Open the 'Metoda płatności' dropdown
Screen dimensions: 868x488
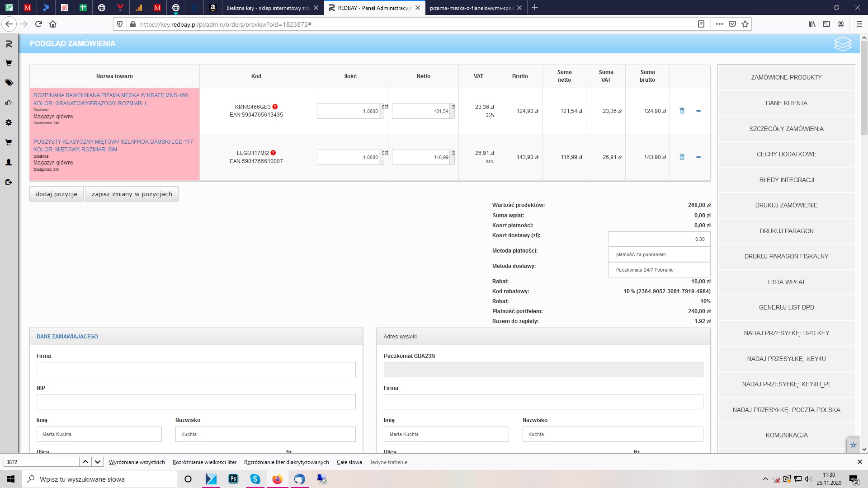(659, 254)
